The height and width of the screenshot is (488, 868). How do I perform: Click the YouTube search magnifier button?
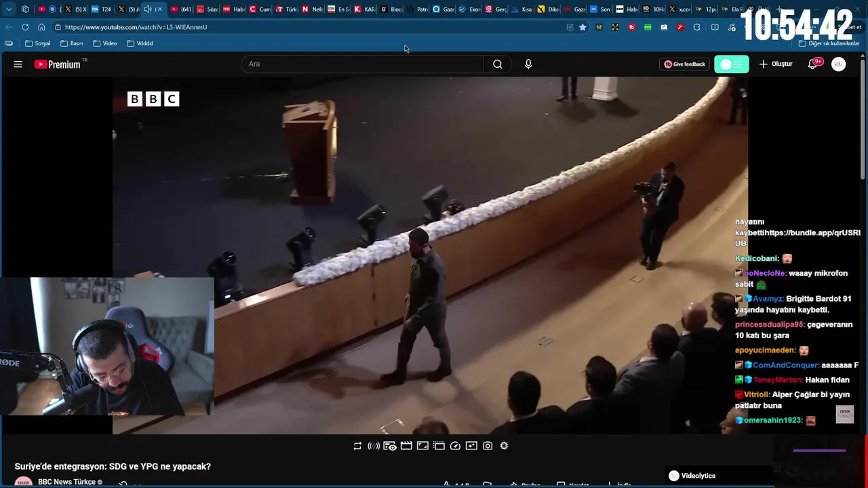coord(498,64)
